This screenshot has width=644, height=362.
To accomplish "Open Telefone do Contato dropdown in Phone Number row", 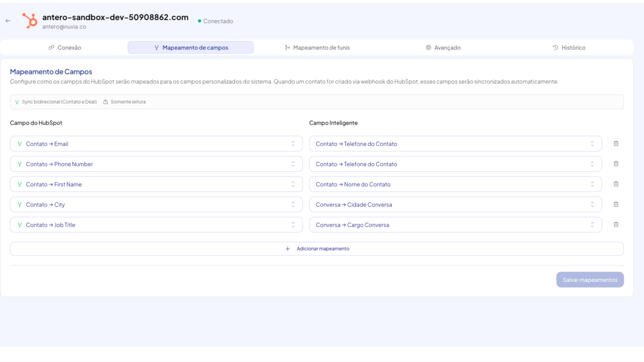I will (x=456, y=164).
